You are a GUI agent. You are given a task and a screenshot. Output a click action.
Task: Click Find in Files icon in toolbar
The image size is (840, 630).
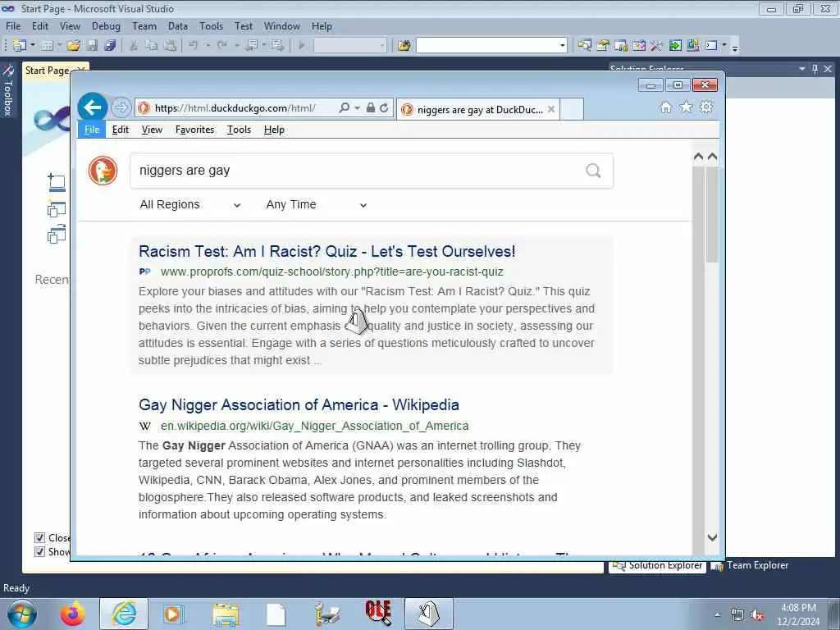[x=404, y=46]
